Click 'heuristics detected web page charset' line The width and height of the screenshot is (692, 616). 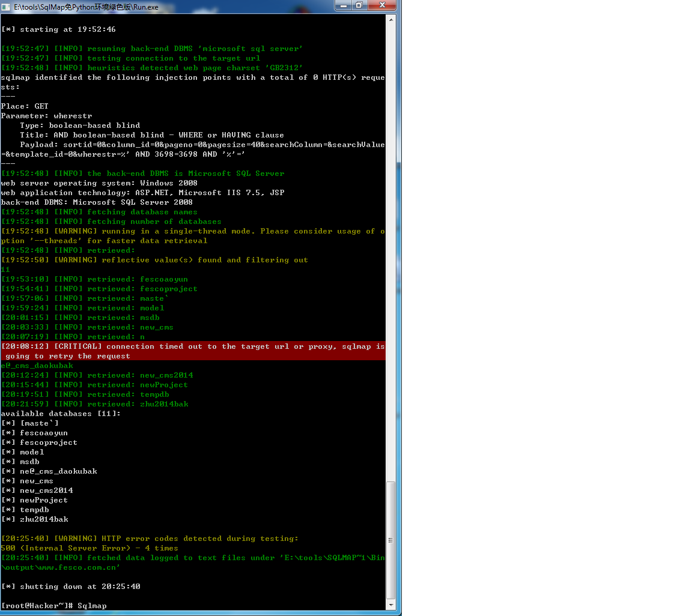point(152,68)
